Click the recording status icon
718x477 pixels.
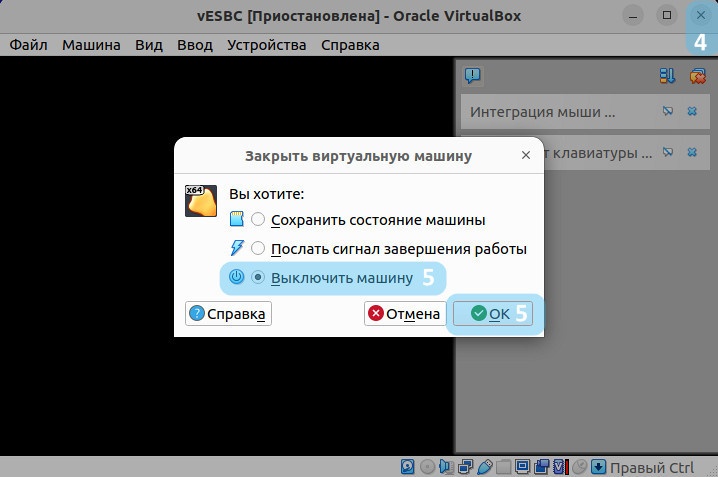tap(541, 467)
